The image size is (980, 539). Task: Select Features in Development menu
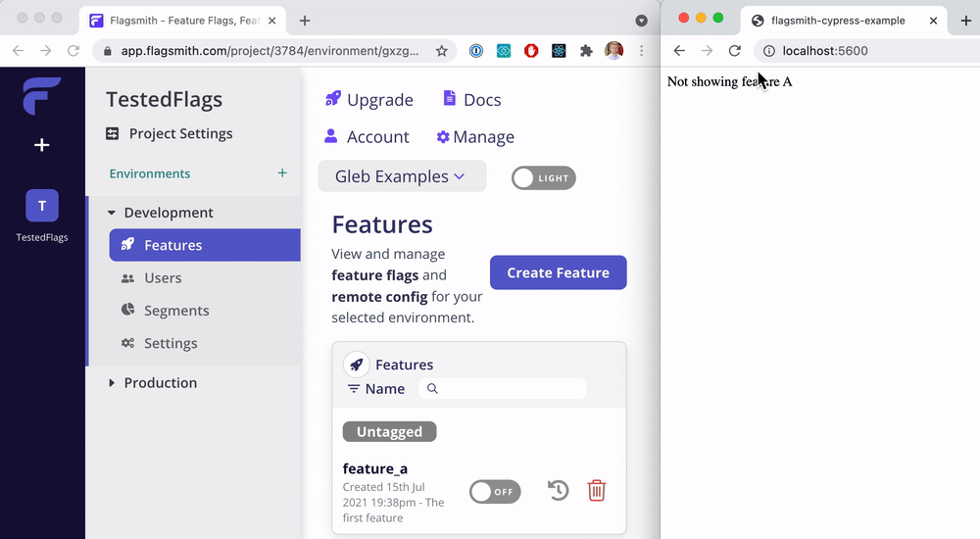coord(205,245)
